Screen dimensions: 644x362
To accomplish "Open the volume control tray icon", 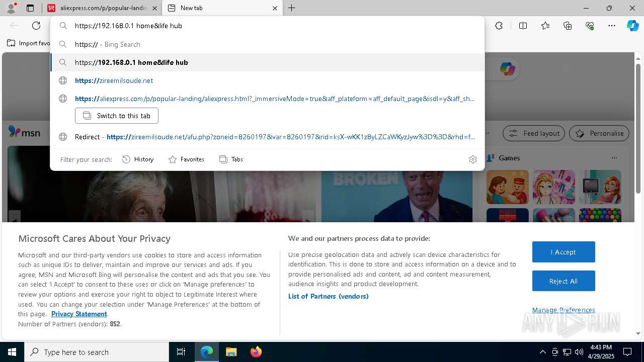I will tap(579, 352).
